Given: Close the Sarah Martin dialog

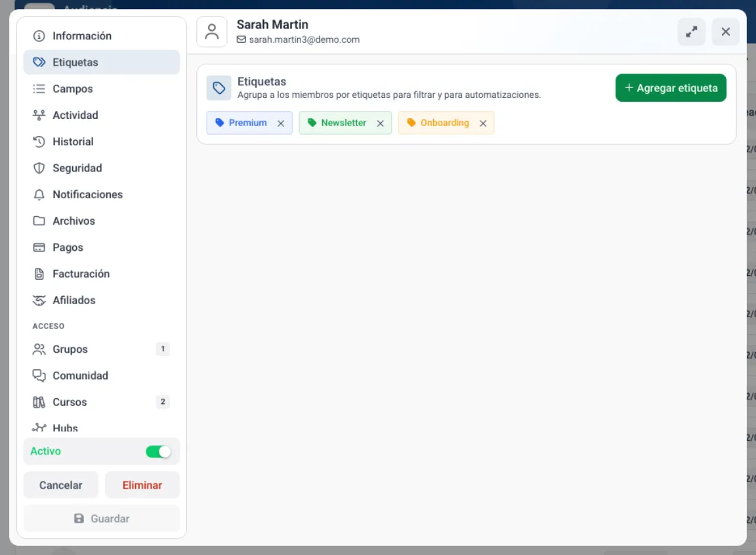Looking at the screenshot, I should pyautogui.click(x=726, y=32).
